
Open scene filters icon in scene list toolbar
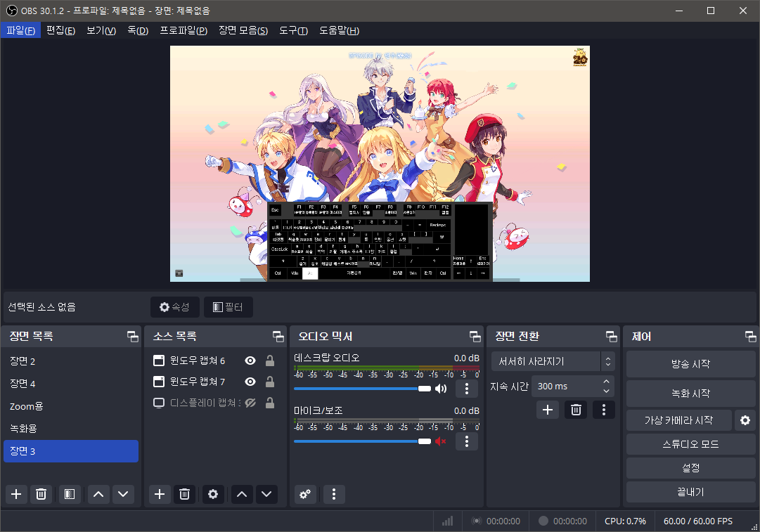point(70,494)
